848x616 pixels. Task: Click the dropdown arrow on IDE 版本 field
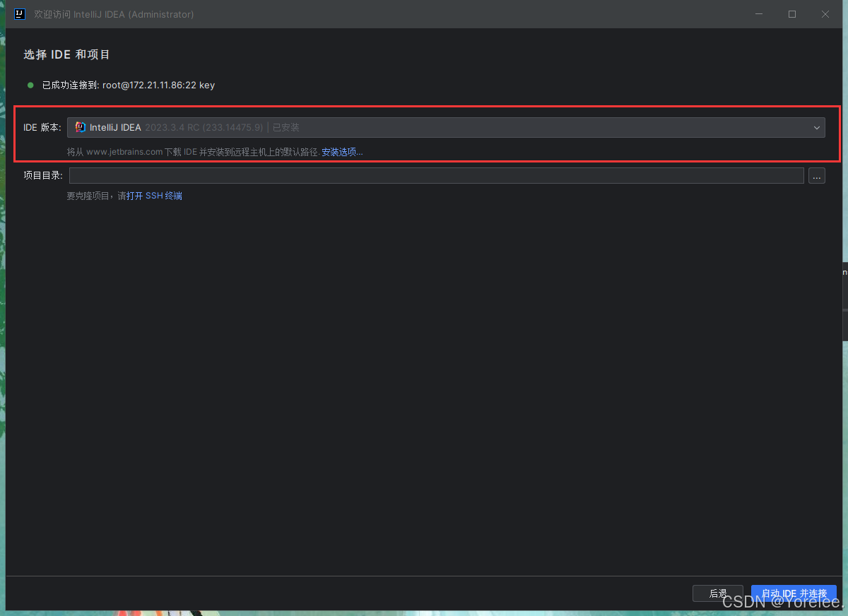point(816,127)
